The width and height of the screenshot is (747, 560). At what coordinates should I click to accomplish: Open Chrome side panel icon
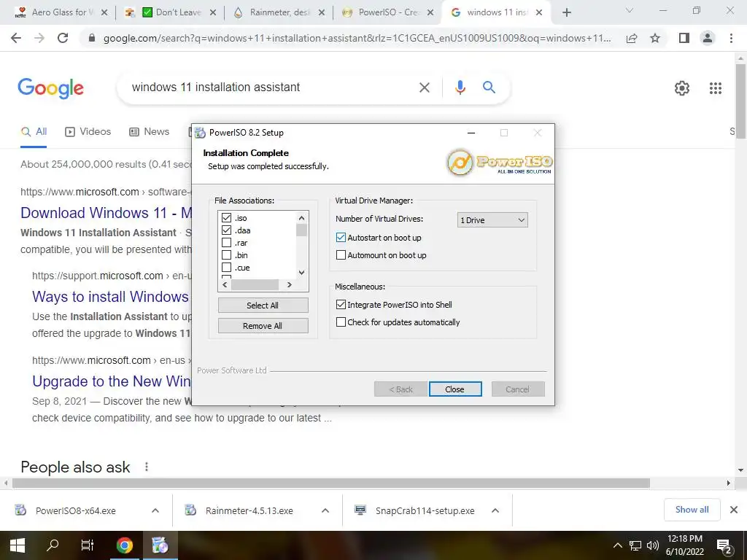pyautogui.click(x=684, y=38)
